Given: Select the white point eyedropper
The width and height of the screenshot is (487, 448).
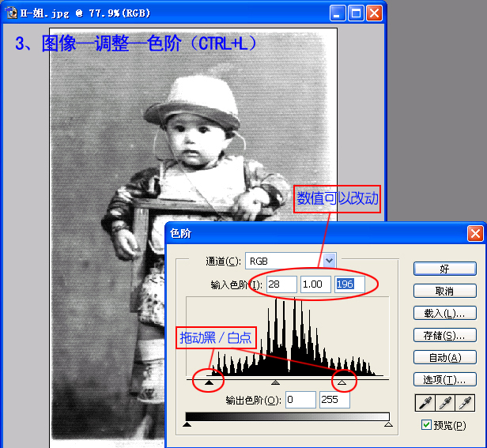Looking at the screenshot, I should 465,403.
